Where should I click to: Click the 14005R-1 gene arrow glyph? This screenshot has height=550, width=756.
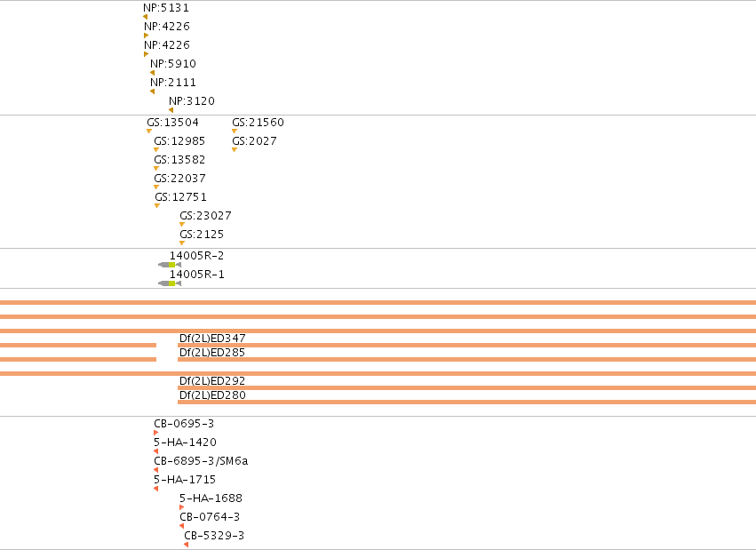170,283
